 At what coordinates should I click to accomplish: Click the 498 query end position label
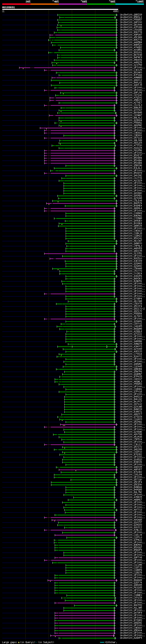(115, 11)
